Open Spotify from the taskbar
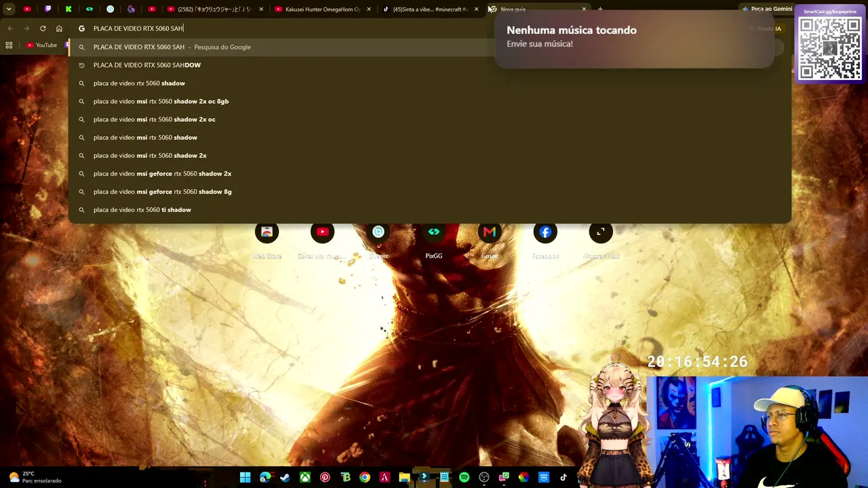The image size is (868, 488). coord(464,477)
